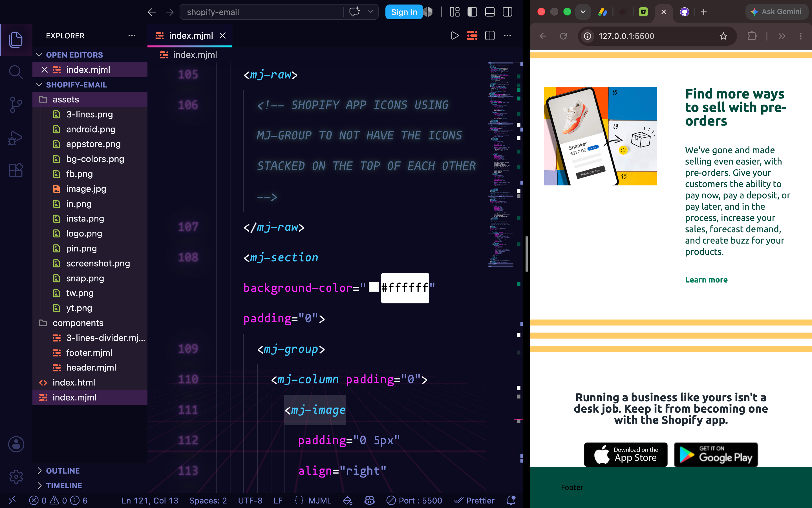Bookmark this page with star icon

click(x=723, y=36)
